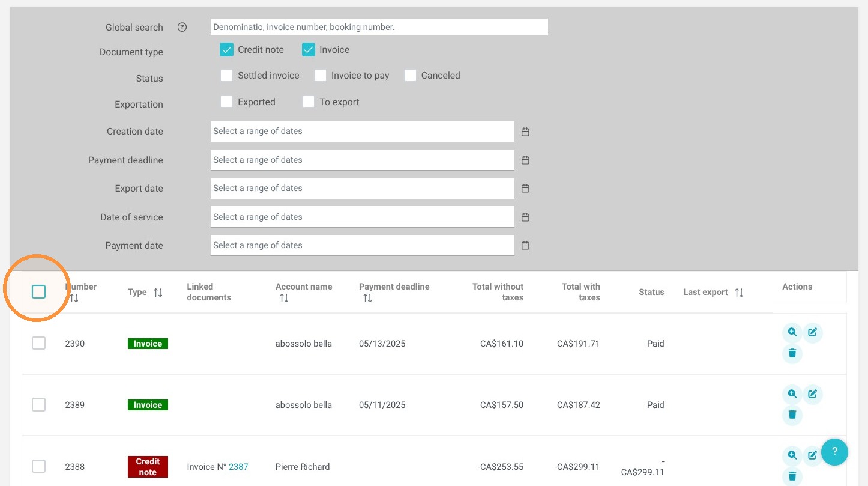Enable Settled invoice status filter
This screenshot has width=868, height=486.
(x=226, y=76)
